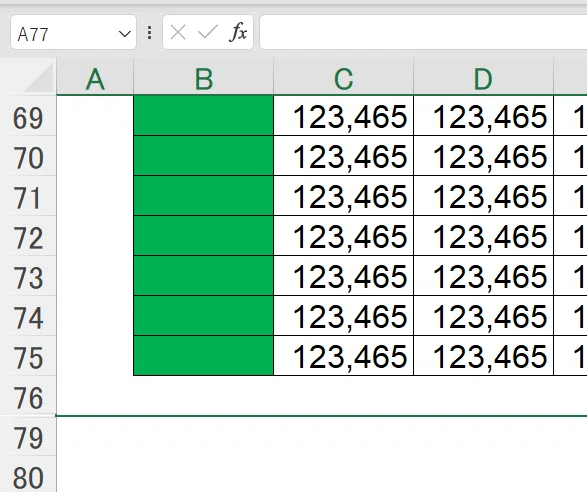Select cell C71 with 123,465
The image size is (587, 492).
tap(344, 195)
